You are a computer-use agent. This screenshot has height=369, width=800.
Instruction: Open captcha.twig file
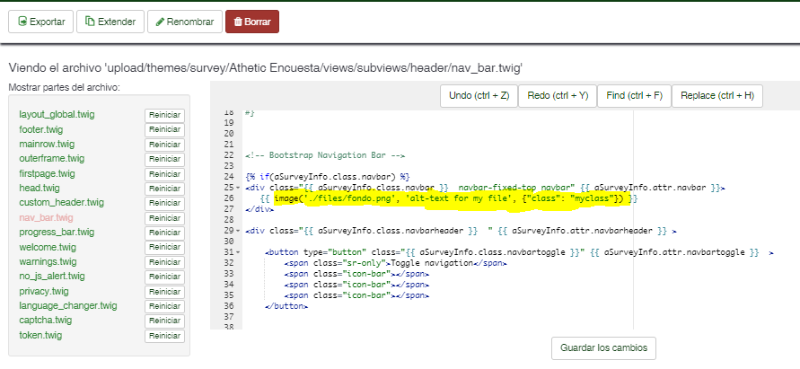coord(45,320)
